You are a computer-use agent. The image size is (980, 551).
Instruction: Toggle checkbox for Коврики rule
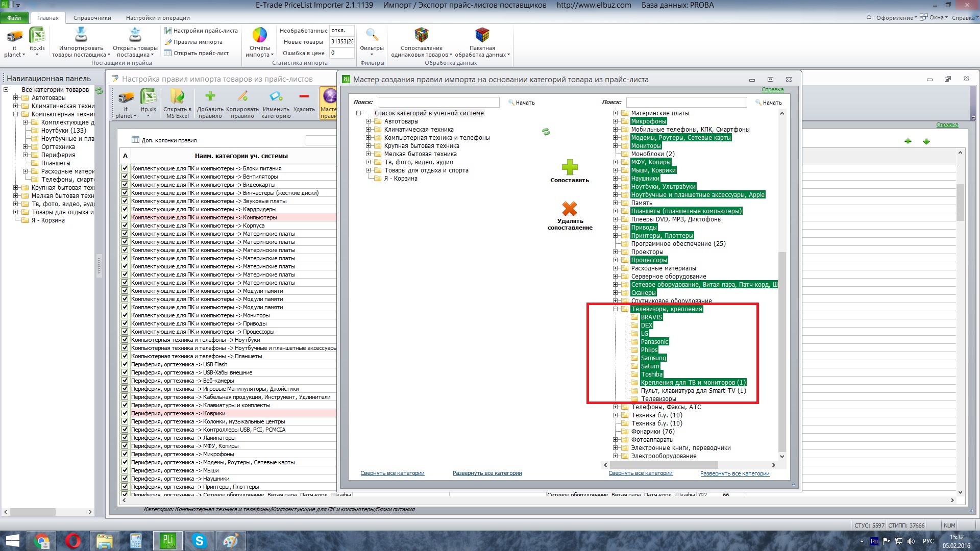(x=125, y=413)
